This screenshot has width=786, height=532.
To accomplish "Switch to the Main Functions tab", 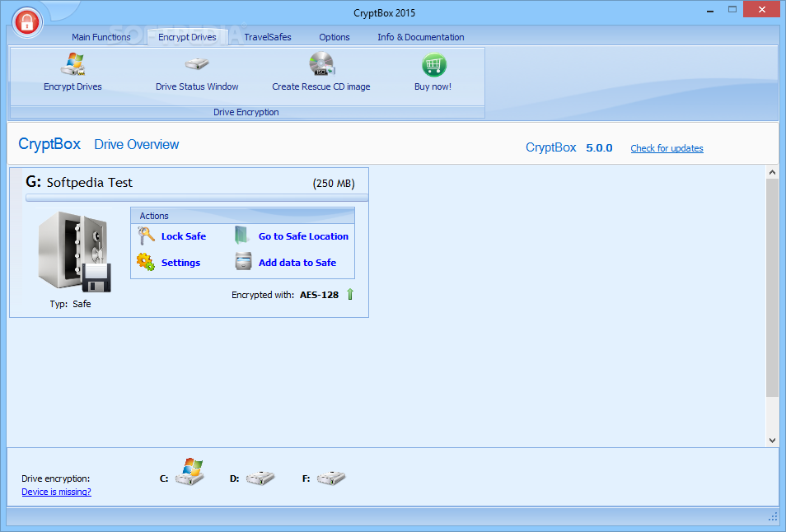I will [101, 37].
